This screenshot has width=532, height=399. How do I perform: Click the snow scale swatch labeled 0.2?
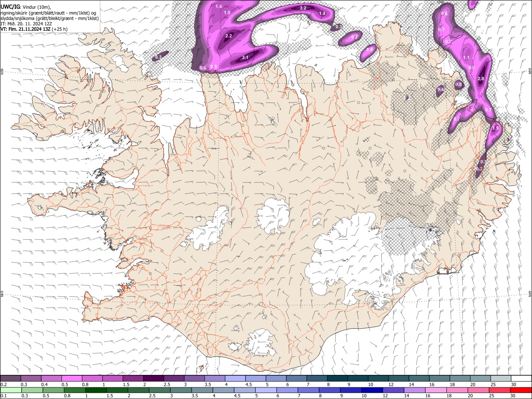10,378
